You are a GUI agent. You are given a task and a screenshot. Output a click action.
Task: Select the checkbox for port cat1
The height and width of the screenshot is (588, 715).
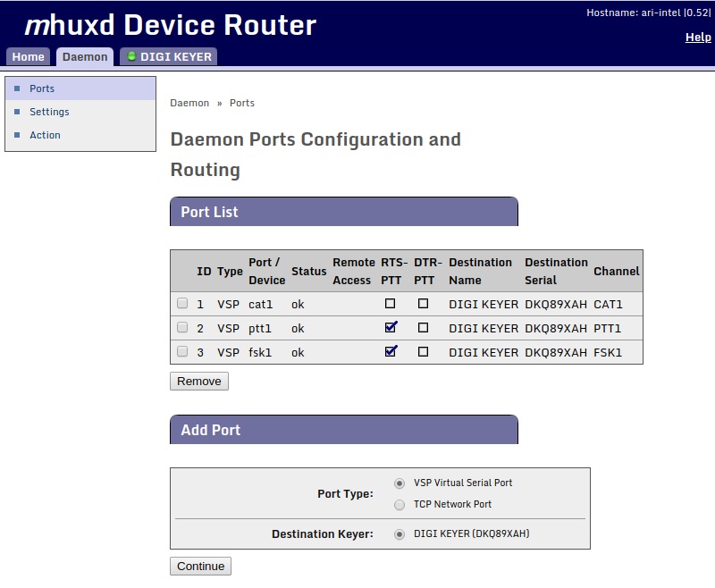coord(182,303)
